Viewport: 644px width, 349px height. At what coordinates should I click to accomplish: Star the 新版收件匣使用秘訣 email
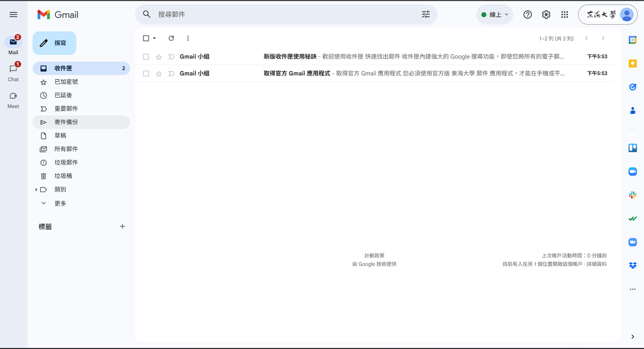coord(159,57)
